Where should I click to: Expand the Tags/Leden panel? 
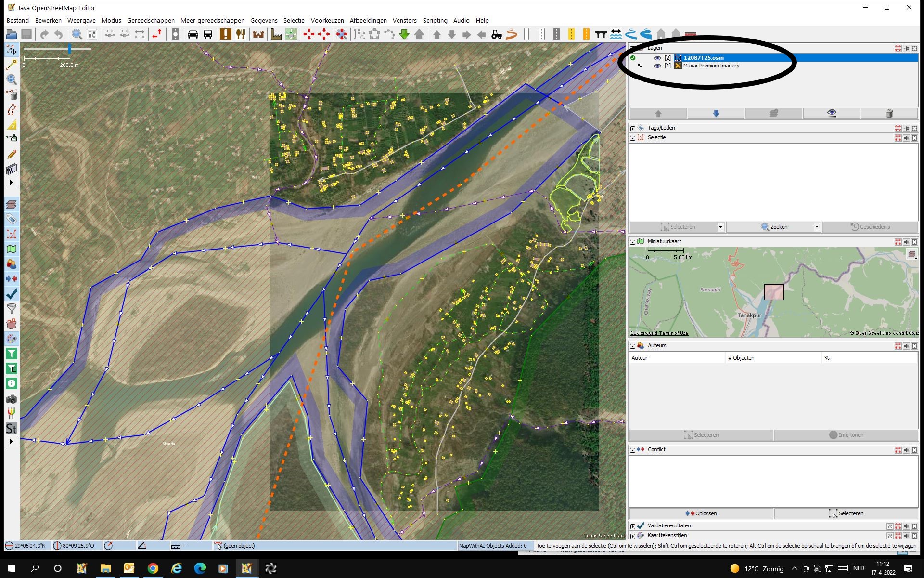tap(633, 128)
